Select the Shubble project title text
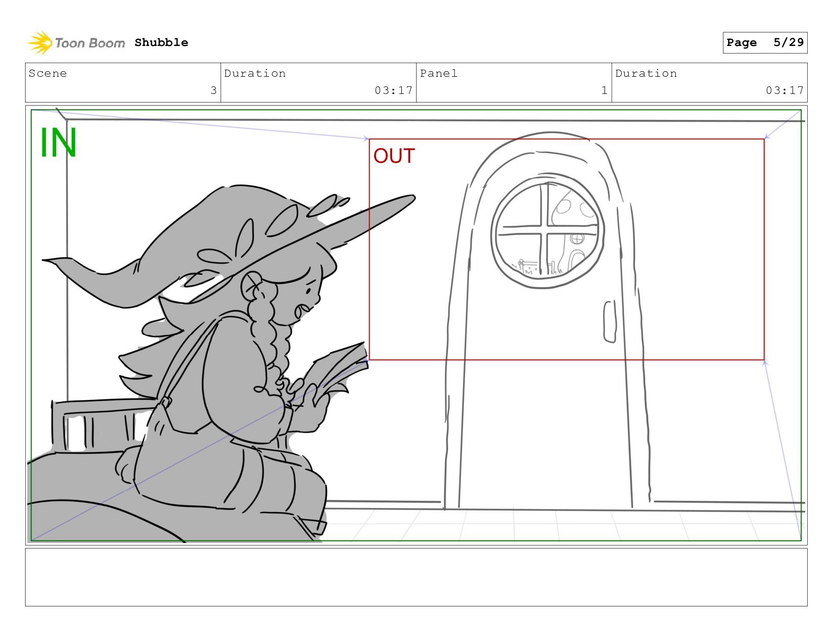The width and height of the screenshot is (834, 644). [x=161, y=42]
